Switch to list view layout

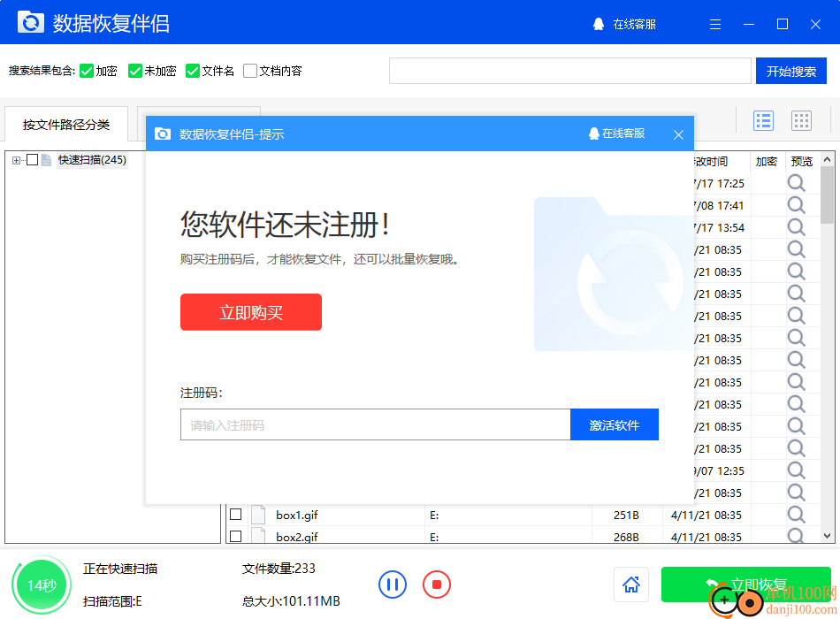pos(763,120)
